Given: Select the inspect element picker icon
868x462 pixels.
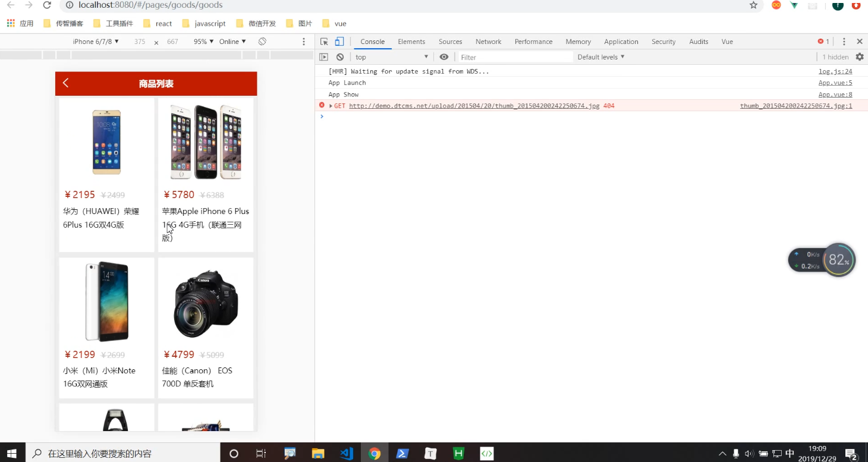Looking at the screenshot, I should (x=324, y=42).
